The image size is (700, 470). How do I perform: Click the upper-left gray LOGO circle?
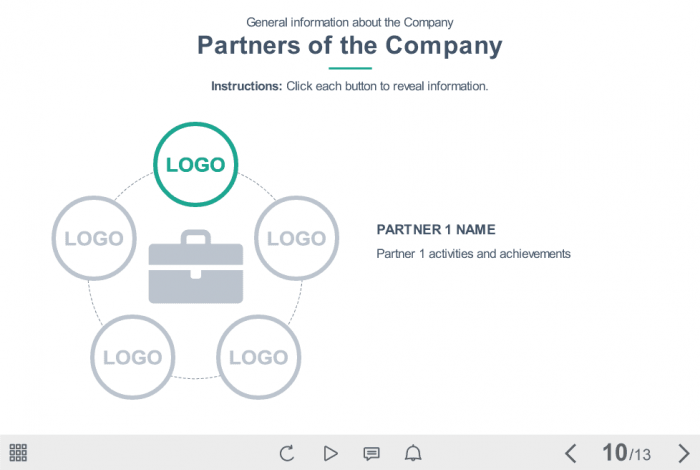93,238
